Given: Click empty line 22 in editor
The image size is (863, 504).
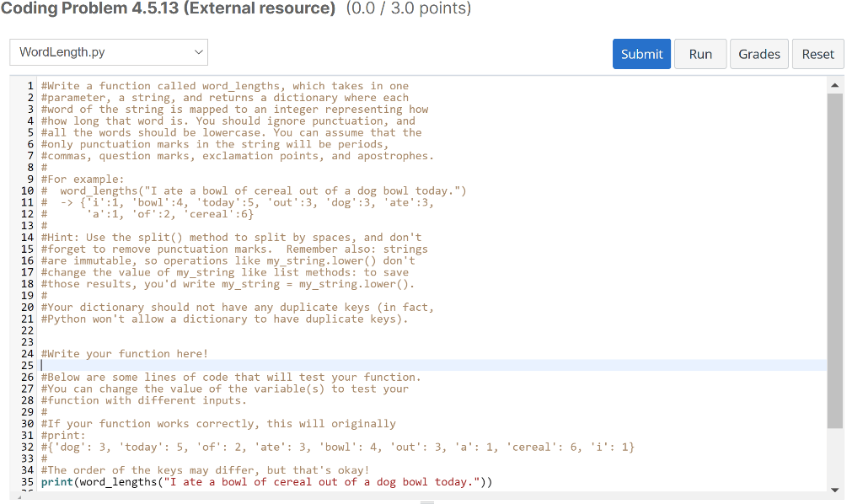Looking at the screenshot, I should pyautogui.click(x=432, y=330).
